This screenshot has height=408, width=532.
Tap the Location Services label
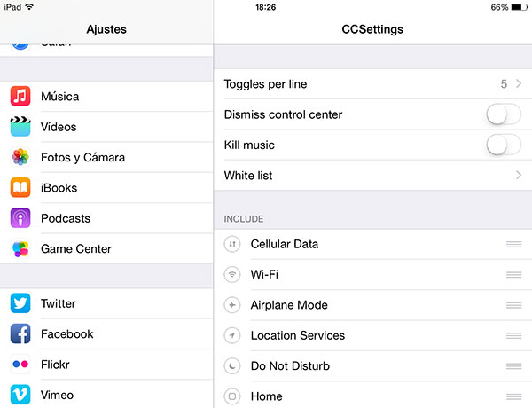pyautogui.click(x=297, y=336)
